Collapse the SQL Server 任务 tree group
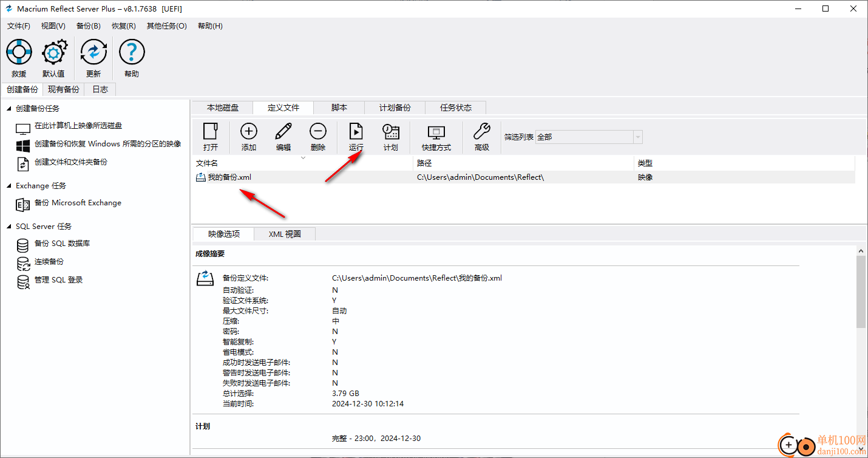The width and height of the screenshot is (868, 458). coord(9,227)
